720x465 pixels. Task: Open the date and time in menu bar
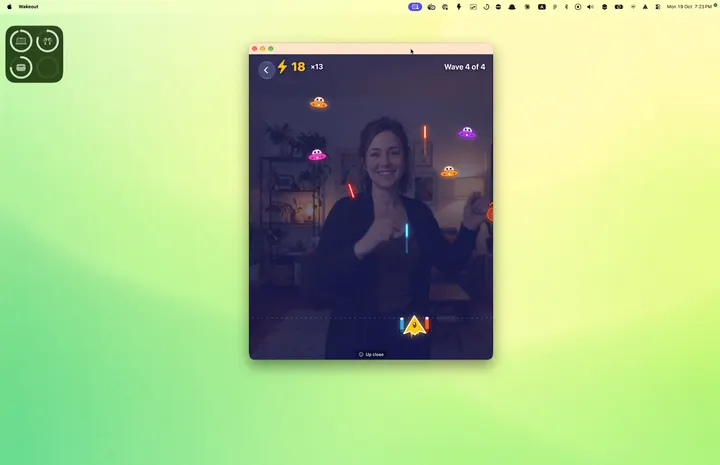coord(689,6)
